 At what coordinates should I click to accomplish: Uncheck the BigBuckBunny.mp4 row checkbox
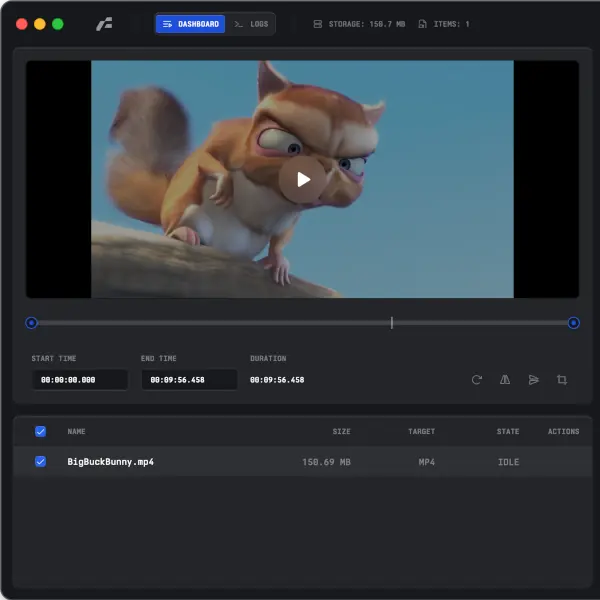pos(41,462)
